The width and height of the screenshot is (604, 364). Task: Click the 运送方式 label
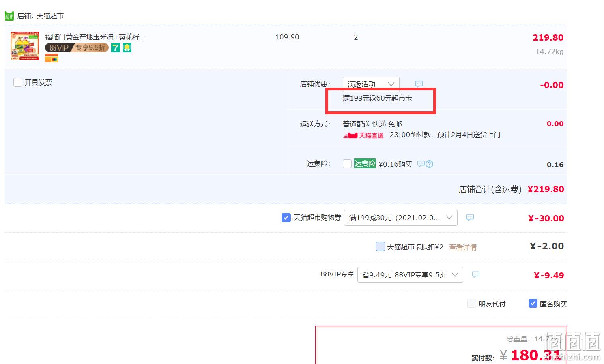pos(315,124)
